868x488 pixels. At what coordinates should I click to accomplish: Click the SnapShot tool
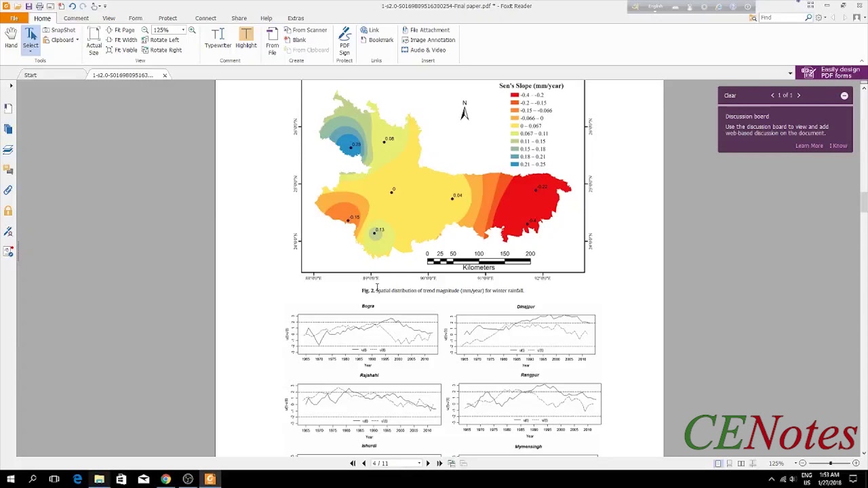point(59,30)
